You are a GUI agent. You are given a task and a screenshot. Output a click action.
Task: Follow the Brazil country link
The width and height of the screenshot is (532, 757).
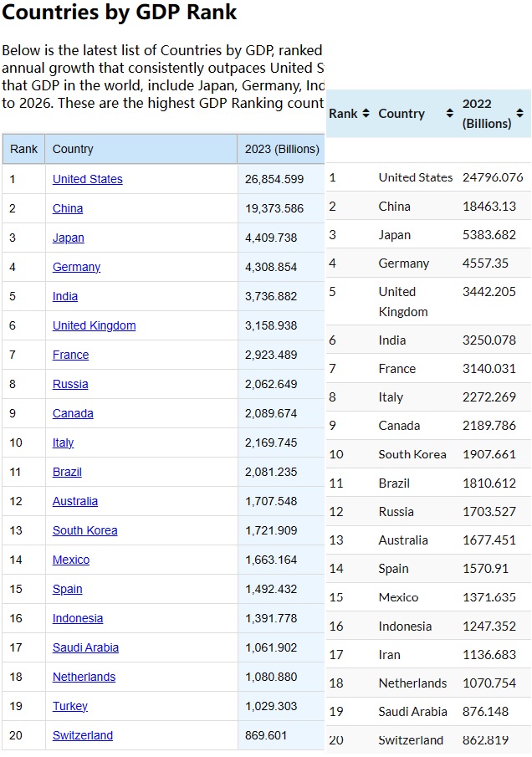click(67, 472)
